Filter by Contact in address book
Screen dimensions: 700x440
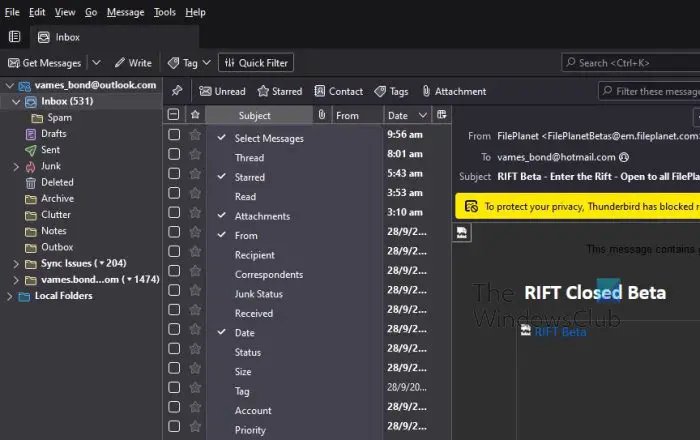[x=338, y=91]
